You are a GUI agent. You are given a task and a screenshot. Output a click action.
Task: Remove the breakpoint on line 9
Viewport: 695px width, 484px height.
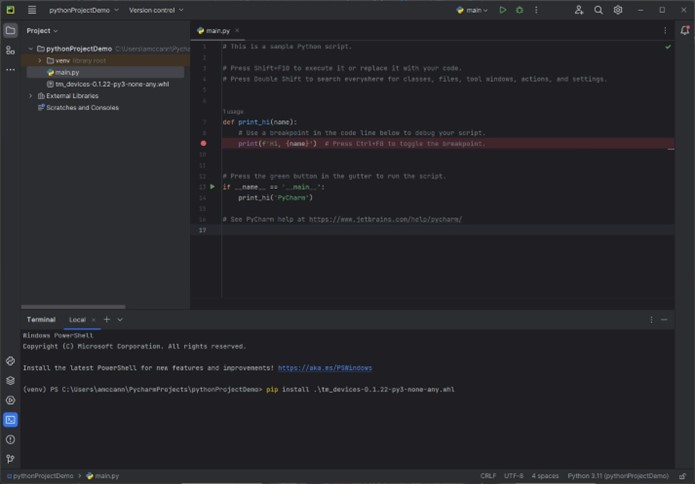203,143
